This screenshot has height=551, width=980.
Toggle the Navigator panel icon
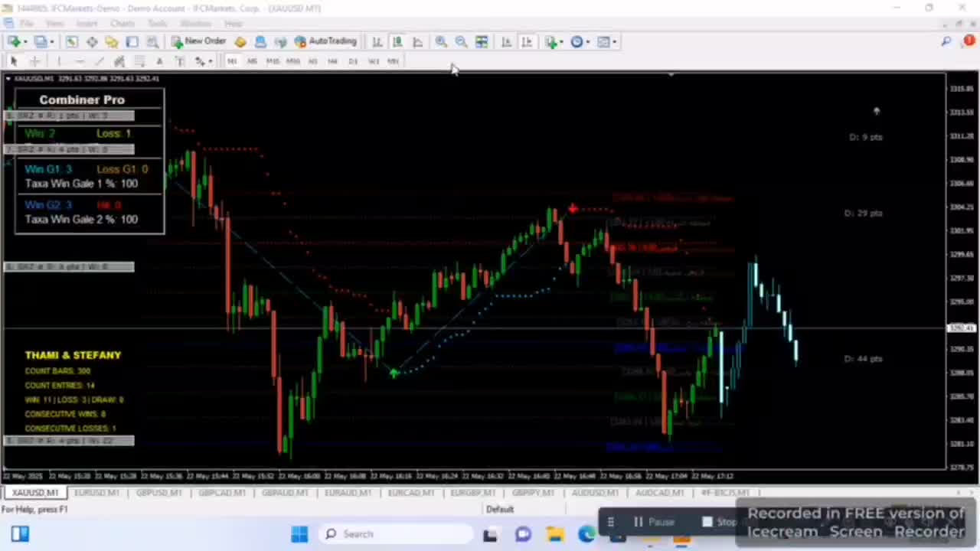(x=112, y=41)
